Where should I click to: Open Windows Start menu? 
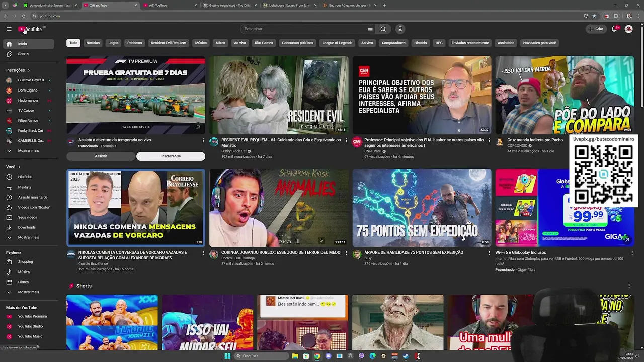click(x=227, y=356)
